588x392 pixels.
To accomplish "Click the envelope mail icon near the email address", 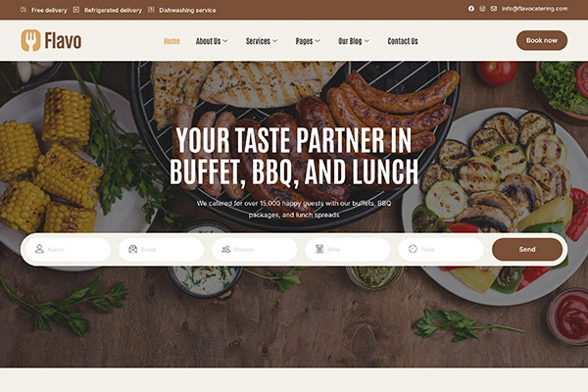I will 494,9.
